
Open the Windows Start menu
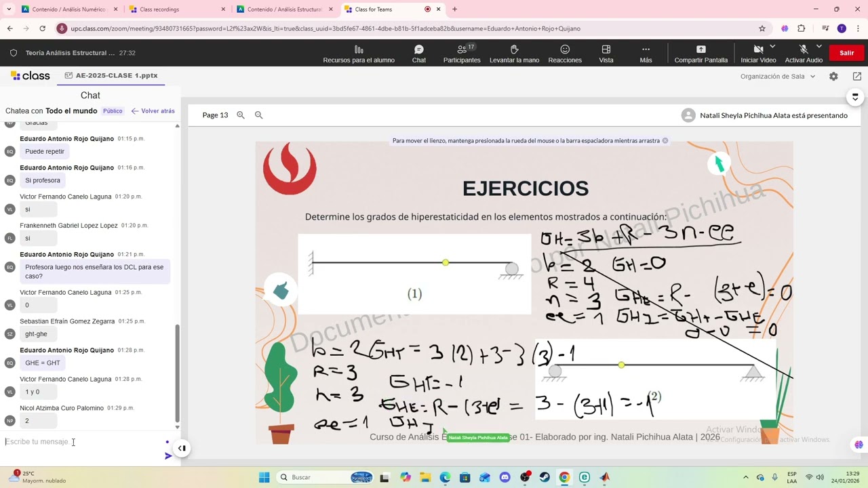coord(264,477)
